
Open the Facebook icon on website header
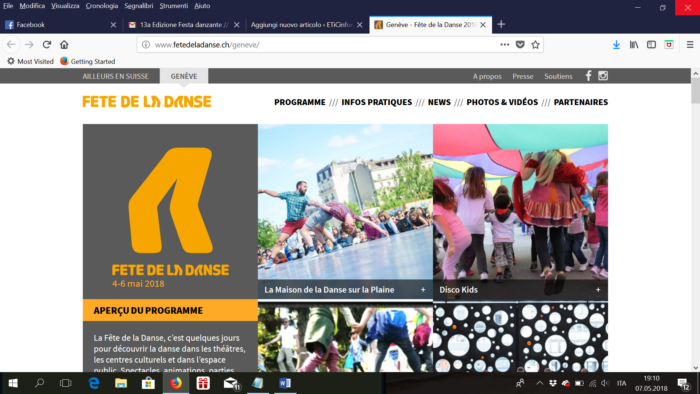tap(588, 76)
